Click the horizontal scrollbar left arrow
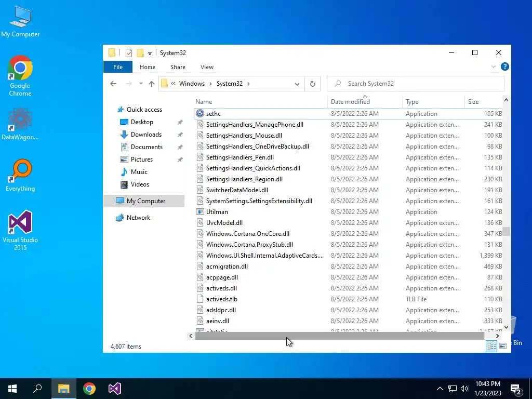This screenshot has width=532, height=399. coord(191,336)
